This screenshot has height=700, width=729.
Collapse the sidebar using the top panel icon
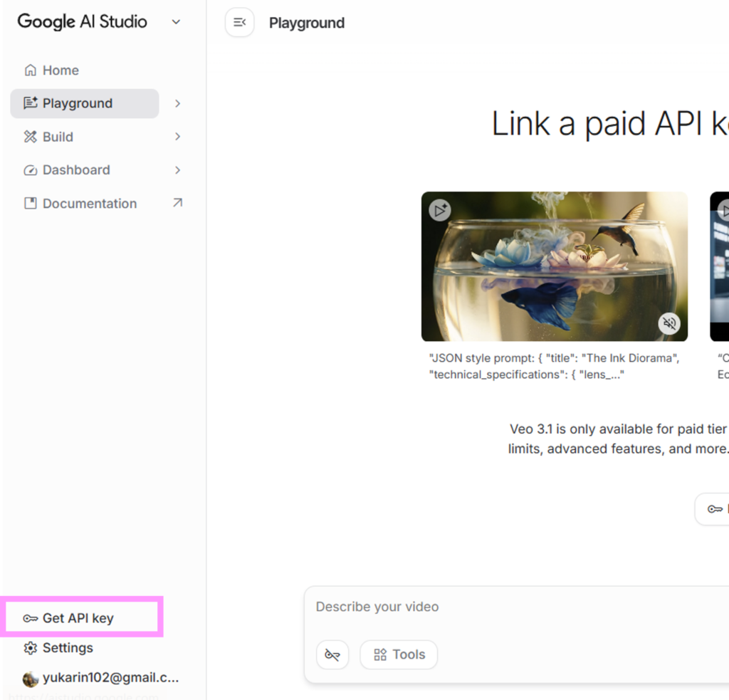pyautogui.click(x=240, y=23)
